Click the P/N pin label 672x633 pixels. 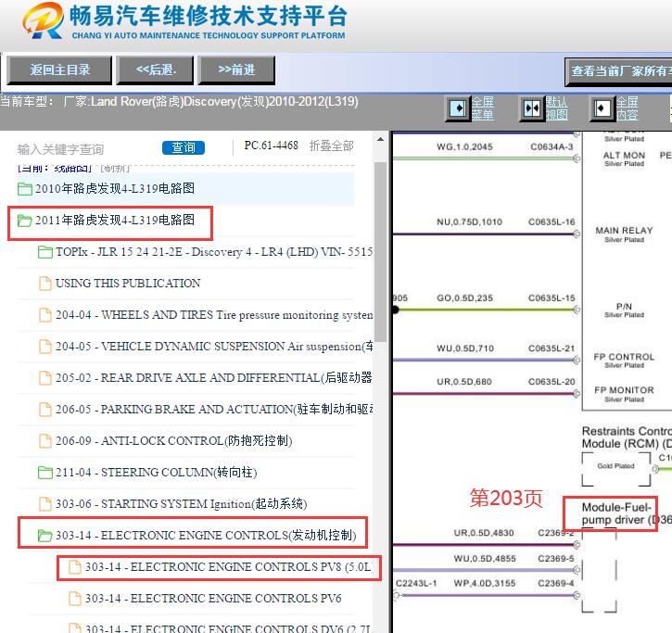(624, 307)
